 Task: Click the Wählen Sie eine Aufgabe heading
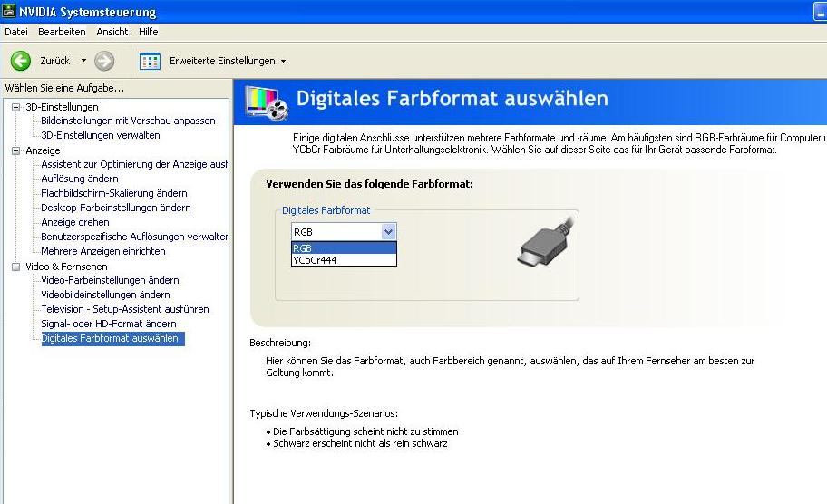pos(64,88)
